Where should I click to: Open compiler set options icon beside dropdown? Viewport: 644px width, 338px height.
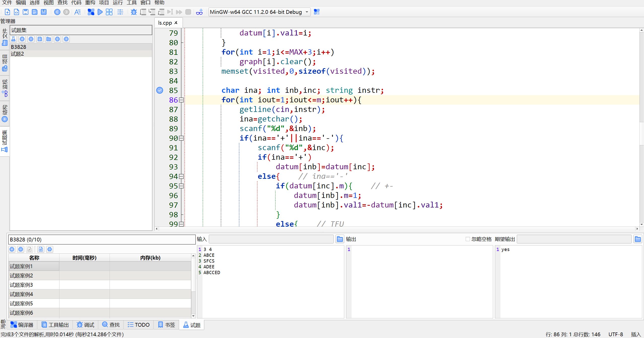coord(317,12)
